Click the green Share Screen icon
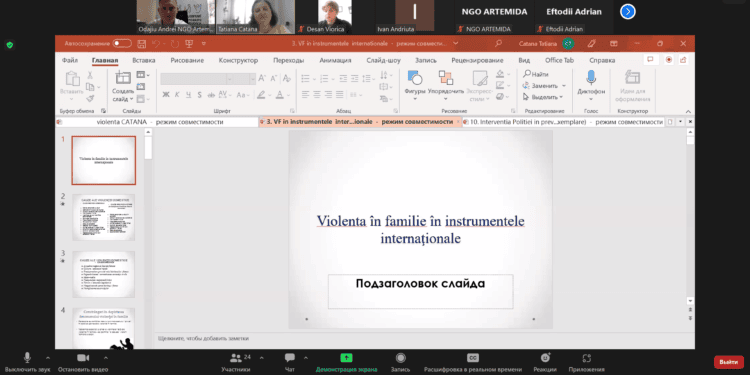This screenshot has width=750, height=375. click(x=346, y=358)
